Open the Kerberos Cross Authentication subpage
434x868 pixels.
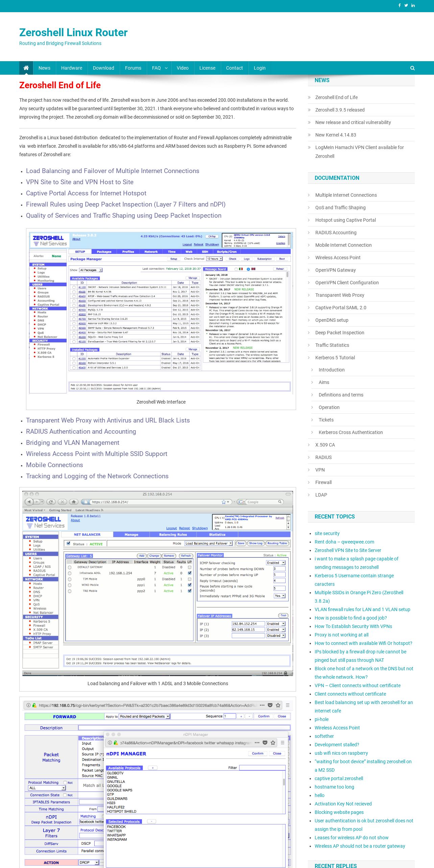pos(351,432)
